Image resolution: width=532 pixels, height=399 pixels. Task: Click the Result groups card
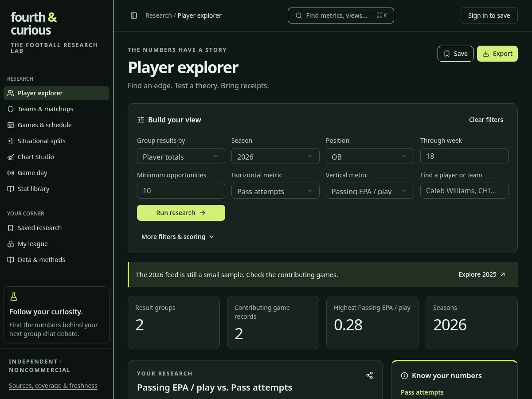pyautogui.click(x=174, y=322)
